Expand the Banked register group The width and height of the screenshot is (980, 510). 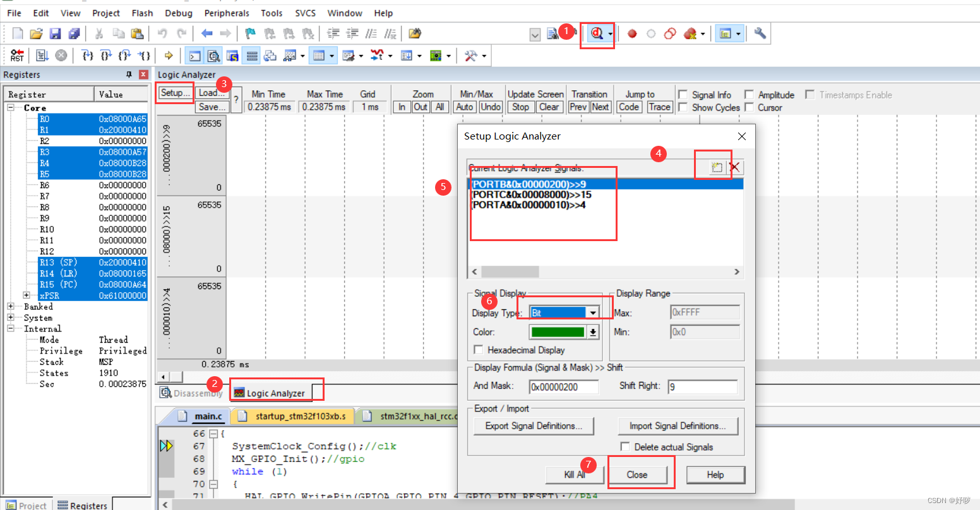11,307
